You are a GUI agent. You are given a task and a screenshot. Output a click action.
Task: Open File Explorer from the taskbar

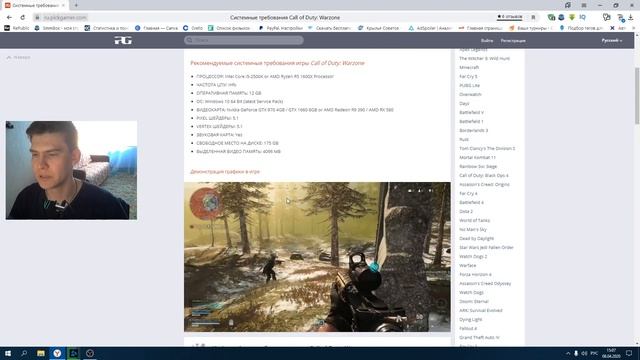pyautogui.click(x=41, y=353)
